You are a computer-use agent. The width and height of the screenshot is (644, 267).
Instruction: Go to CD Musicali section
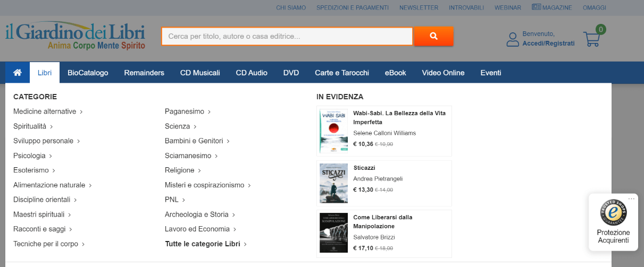[x=200, y=73]
